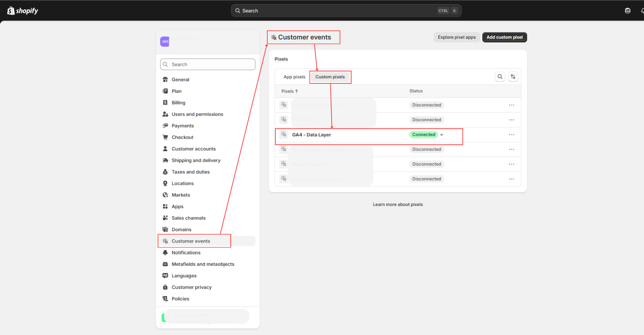644x335 pixels.
Task: Open the Sidekick assistant icon in top bar
Action: [628, 11]
